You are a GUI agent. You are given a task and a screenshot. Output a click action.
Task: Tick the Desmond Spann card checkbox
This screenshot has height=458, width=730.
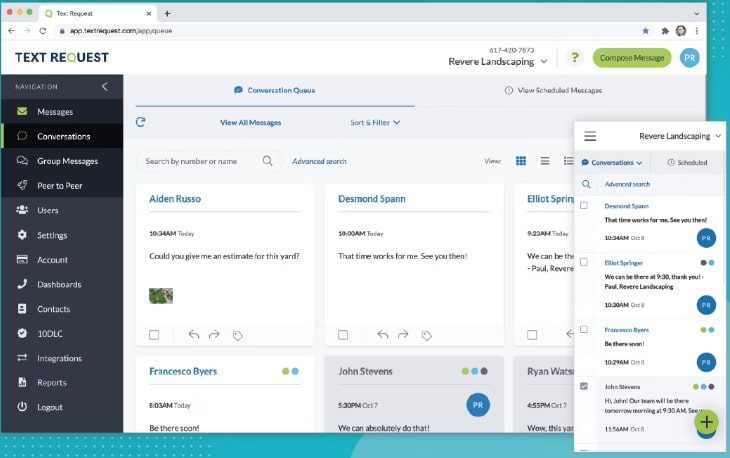coord(343,335)
